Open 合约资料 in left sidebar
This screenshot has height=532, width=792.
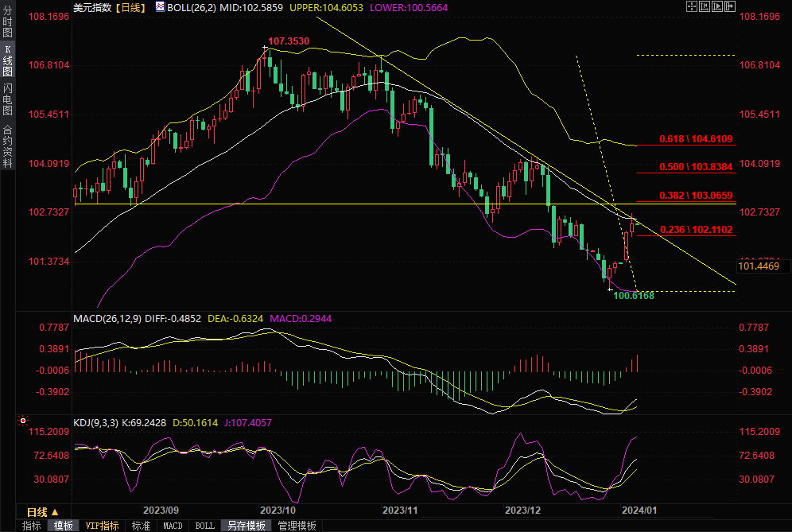pyautogui.click(x=8, y=146)
